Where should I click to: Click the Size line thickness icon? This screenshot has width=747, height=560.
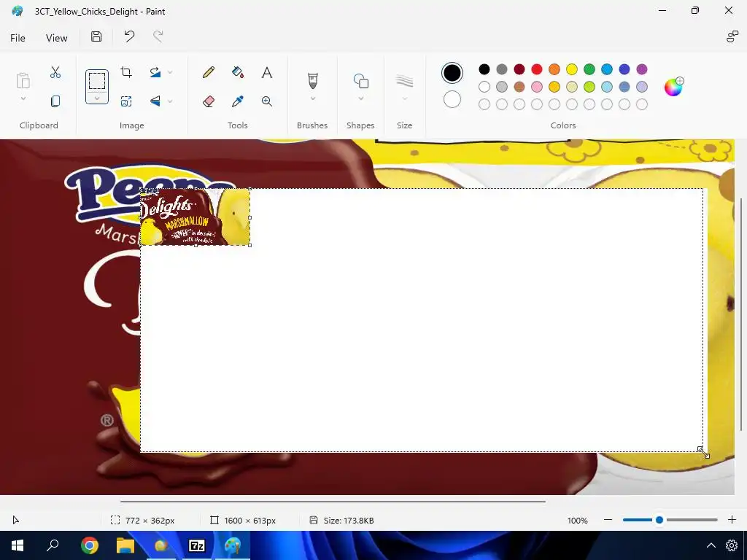[404, 80]
